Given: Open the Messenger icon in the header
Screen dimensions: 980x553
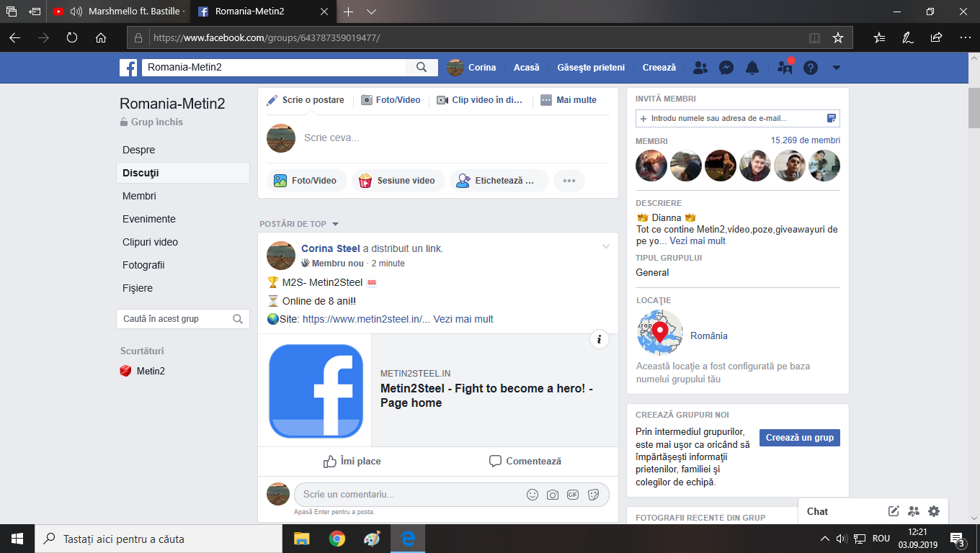Looking at the screenshot, I should 726,68.
